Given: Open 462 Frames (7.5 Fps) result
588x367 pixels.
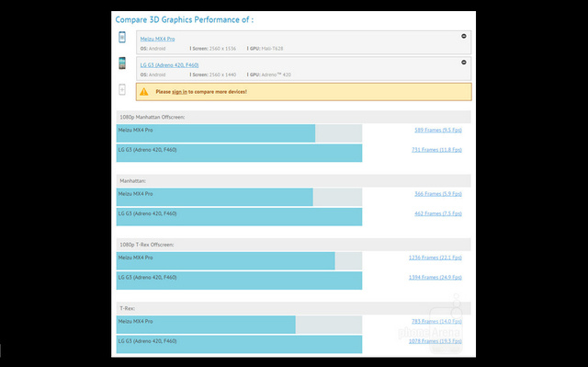Looking at the screenshot, I should click(438, 213).
